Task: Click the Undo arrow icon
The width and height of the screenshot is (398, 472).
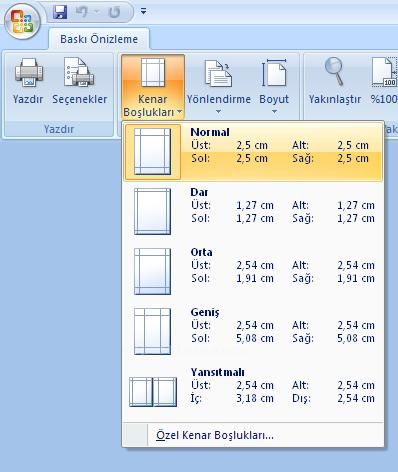Action: click(82, 12)
